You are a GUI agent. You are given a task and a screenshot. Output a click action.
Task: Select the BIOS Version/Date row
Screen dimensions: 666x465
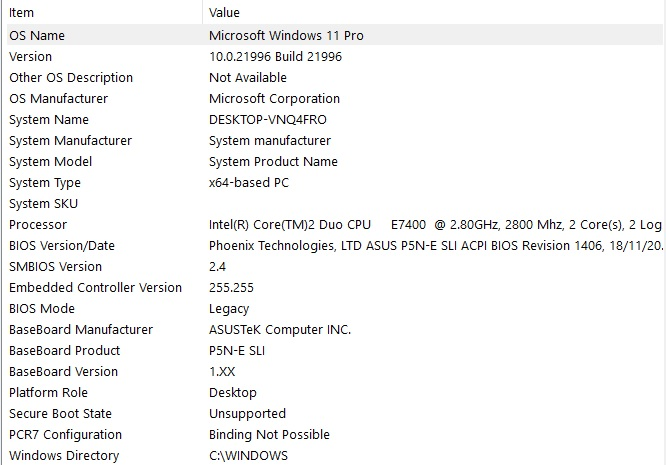pyautogui.click(x=335, y=245)
